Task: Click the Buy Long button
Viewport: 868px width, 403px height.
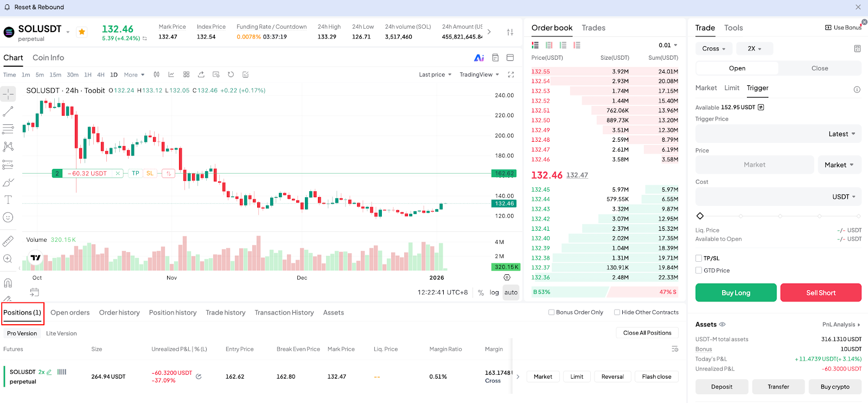Action: (736, 293)
